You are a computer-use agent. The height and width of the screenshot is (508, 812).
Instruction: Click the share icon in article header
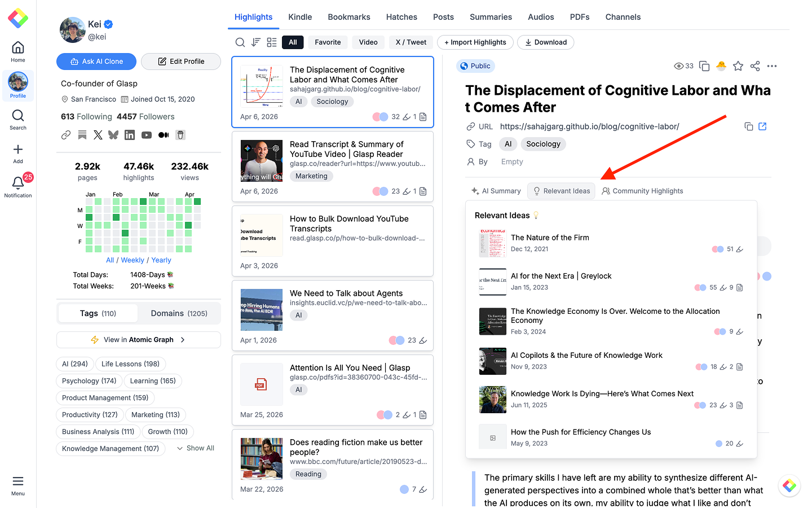click(755, 66)
